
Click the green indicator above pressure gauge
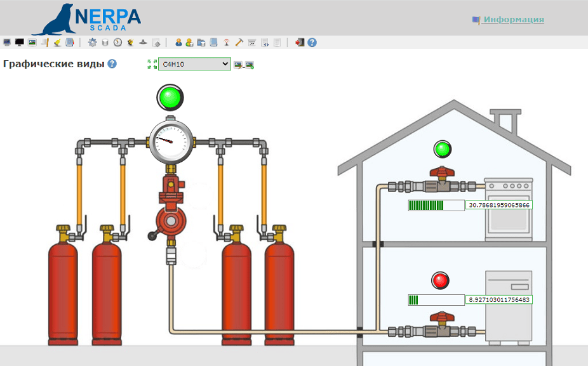170,98
